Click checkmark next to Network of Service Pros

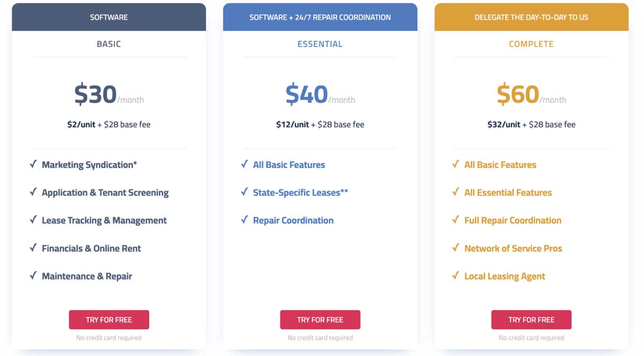click(456, 248)
